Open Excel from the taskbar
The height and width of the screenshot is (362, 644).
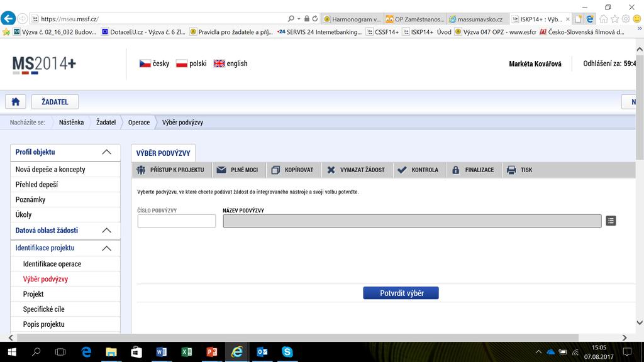tap(186, 352)
